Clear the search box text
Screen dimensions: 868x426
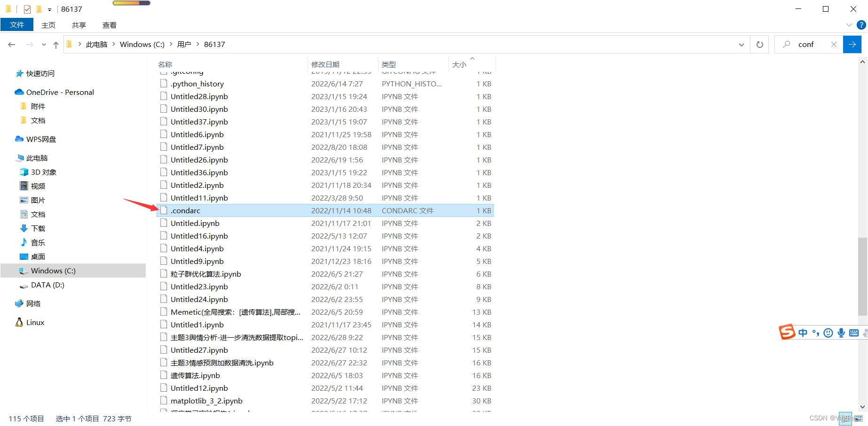pyautogui.click(x=834, y=45)
